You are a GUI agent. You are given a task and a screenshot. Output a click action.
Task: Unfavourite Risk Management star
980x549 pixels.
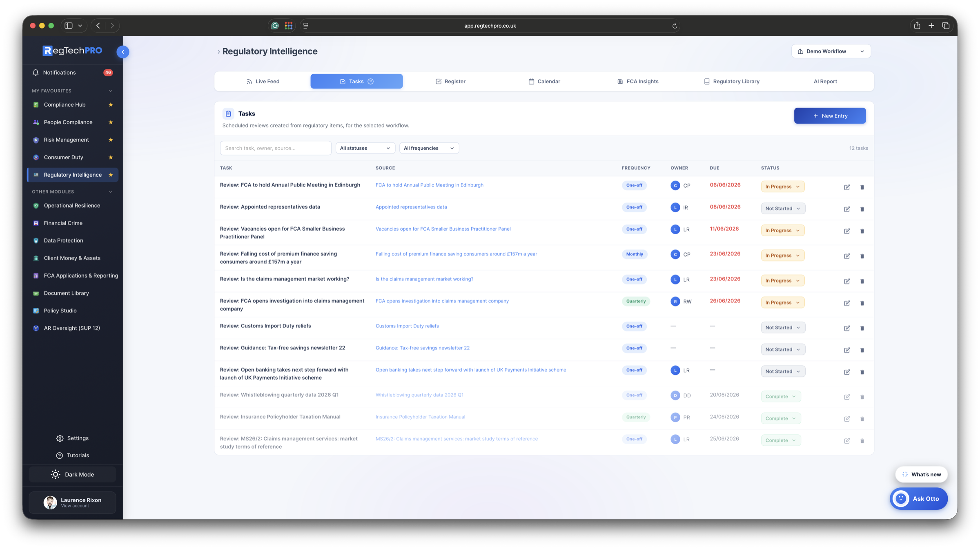[x=111, y=140]
